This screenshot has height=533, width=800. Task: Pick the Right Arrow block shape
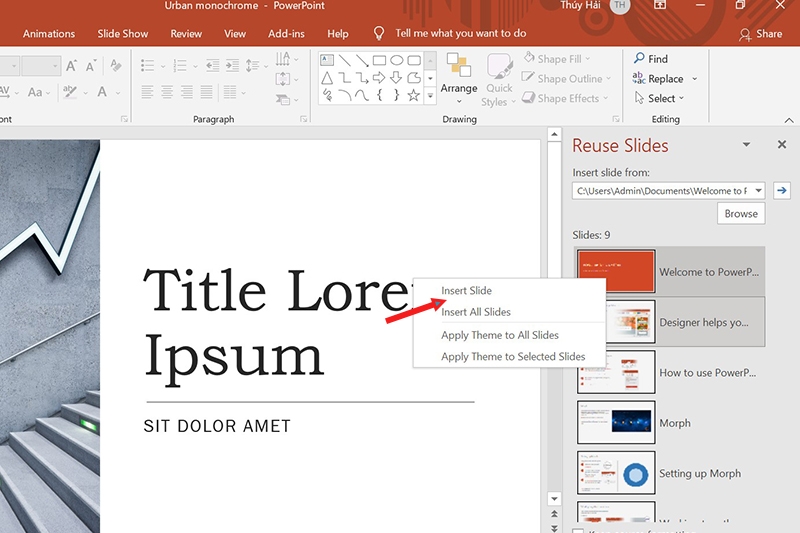[x=379, y=78]
